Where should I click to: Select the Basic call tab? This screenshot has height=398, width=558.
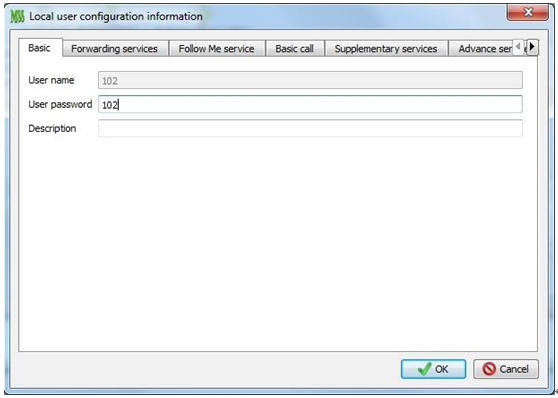[294, 48]
